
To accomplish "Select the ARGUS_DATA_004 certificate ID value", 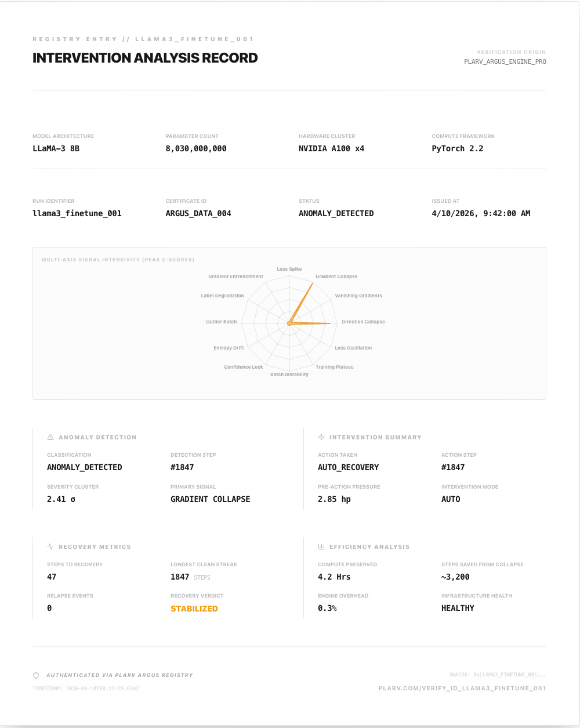I will (198, 213).
